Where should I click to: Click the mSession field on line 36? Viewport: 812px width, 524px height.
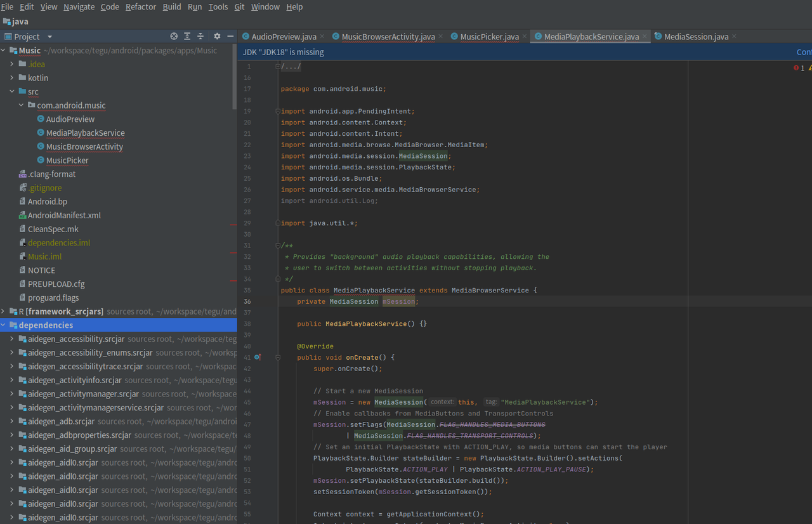pyautogui.click(x=398, y=302)
